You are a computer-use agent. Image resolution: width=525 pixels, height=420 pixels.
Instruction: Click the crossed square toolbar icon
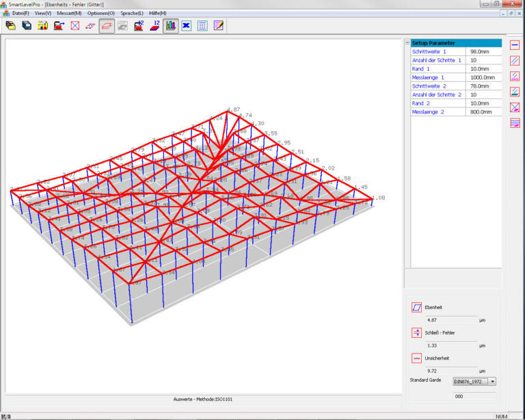point(75,26)
